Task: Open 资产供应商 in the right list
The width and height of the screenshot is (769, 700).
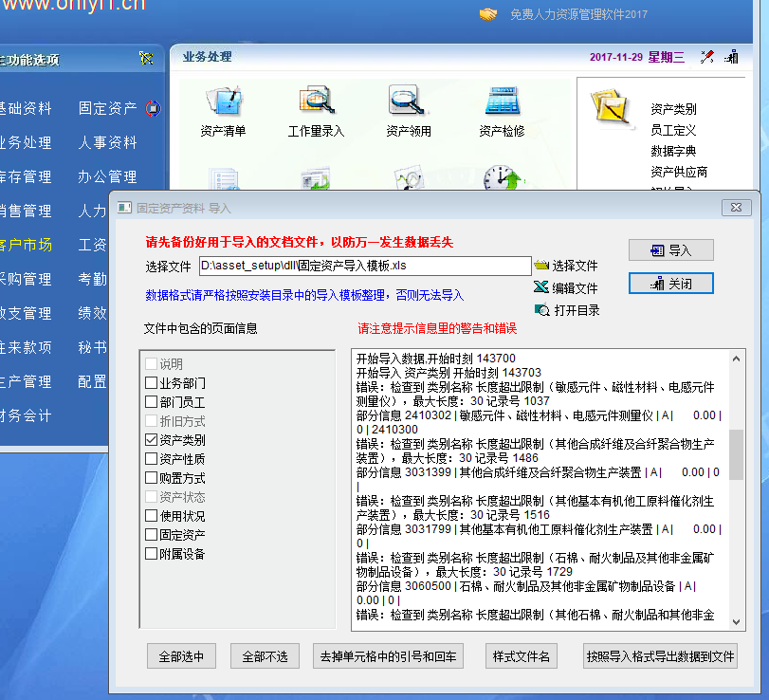Action: (x=679, y=172)
